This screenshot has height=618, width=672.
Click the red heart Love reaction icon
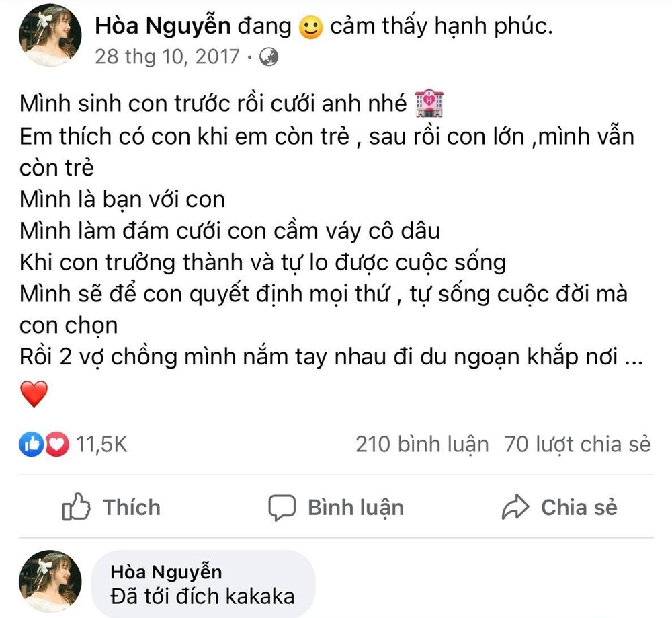[56, 444]
